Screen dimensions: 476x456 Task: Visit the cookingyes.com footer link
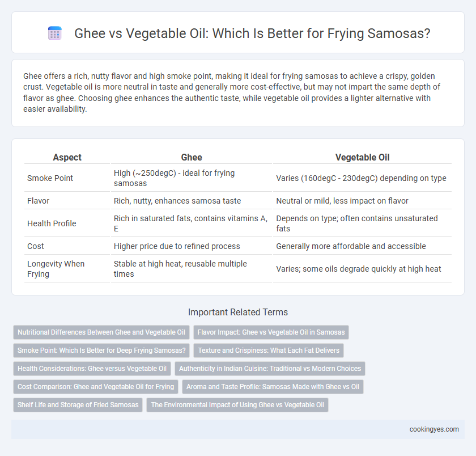[x=434, y=429]
